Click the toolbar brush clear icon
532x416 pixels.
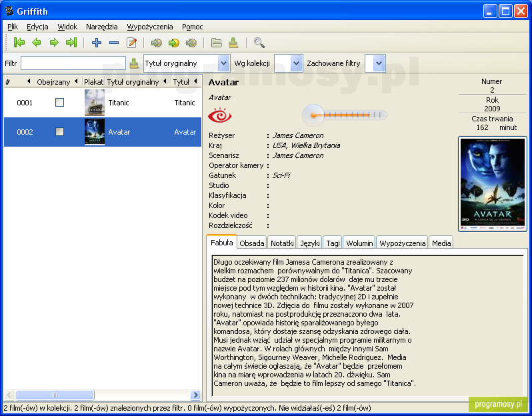click(233, 43)
